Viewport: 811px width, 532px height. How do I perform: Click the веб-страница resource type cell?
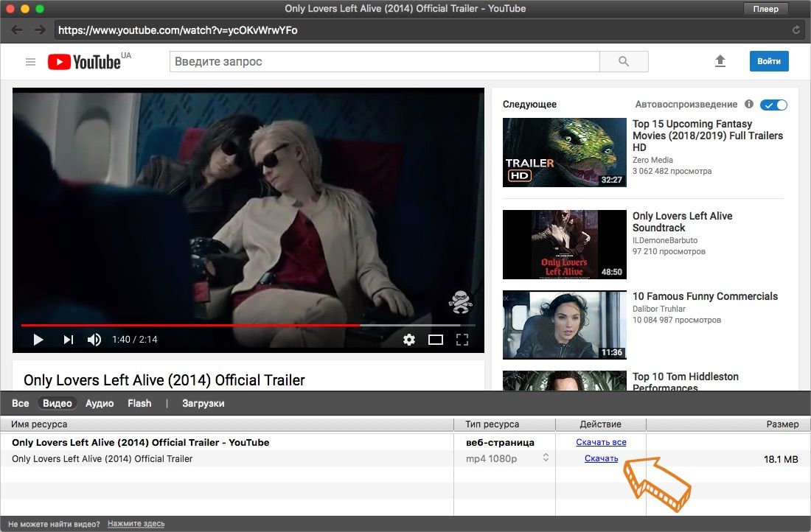pos(500,443)
